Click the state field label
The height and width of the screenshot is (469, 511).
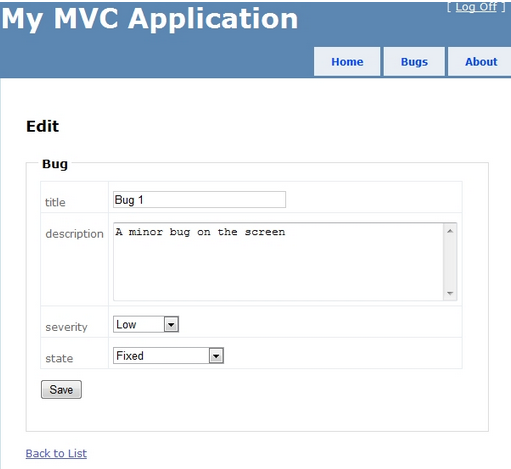point(59,358)
